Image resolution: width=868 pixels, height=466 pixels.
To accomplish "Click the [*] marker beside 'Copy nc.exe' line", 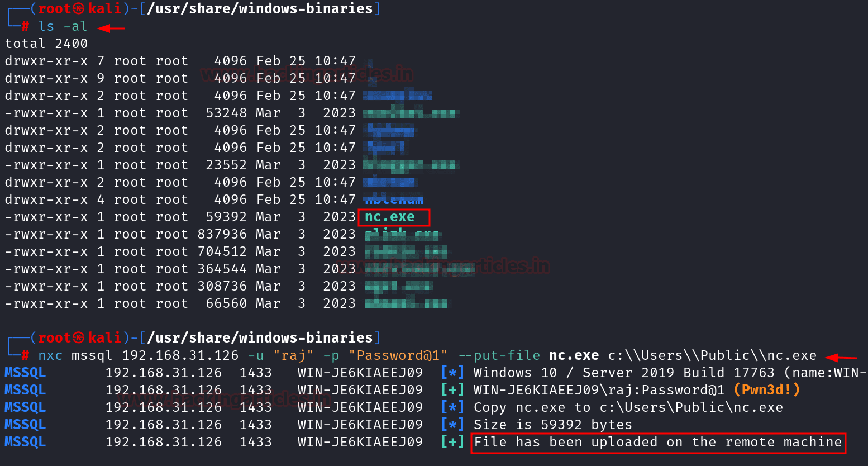I will pos(452,407).
